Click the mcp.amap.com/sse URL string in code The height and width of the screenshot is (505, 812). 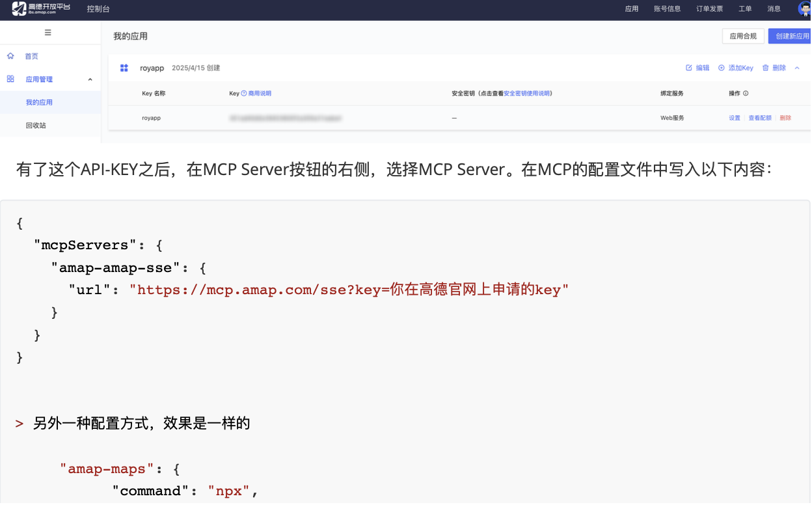[349, 290]
